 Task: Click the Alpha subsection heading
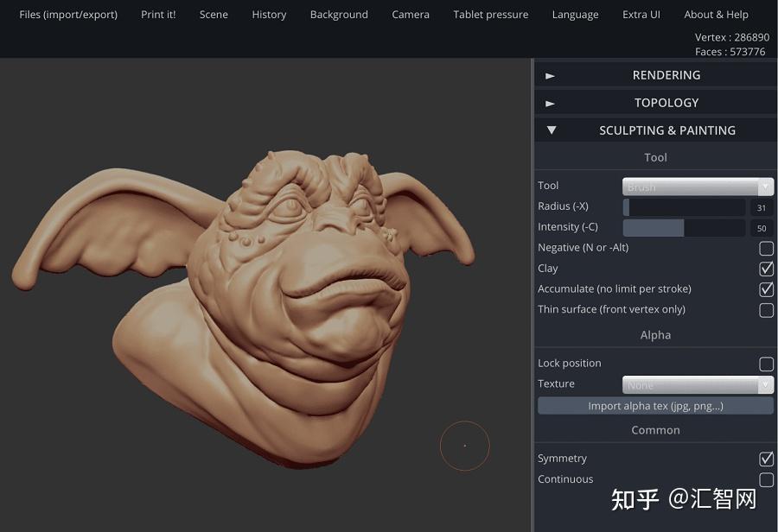point(655,335)
